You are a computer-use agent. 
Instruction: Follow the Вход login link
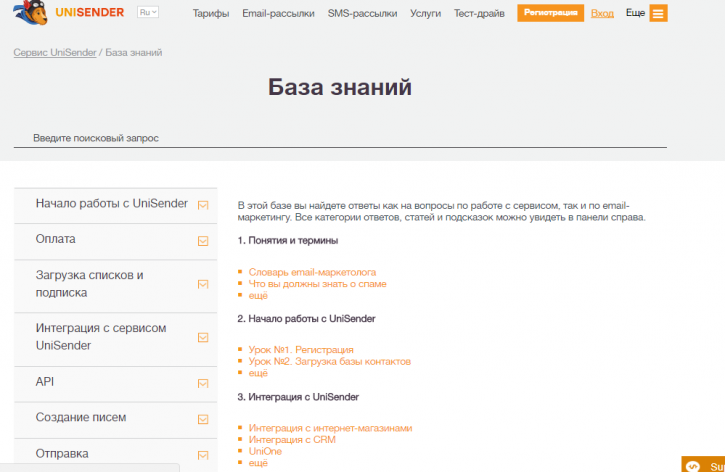pos(602,13)
